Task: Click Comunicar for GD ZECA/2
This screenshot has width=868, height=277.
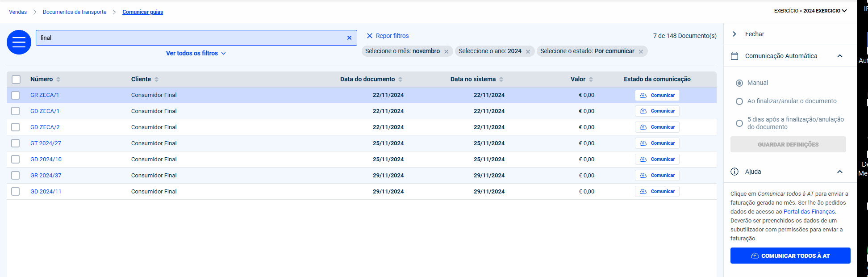Action: [x=657, y=127]
